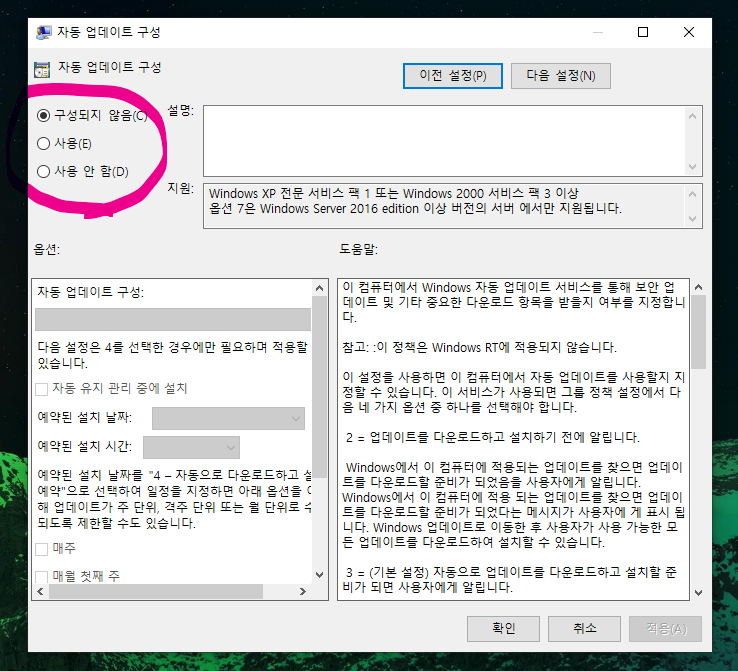Click the '지원:' label

(x=181, y=189)
